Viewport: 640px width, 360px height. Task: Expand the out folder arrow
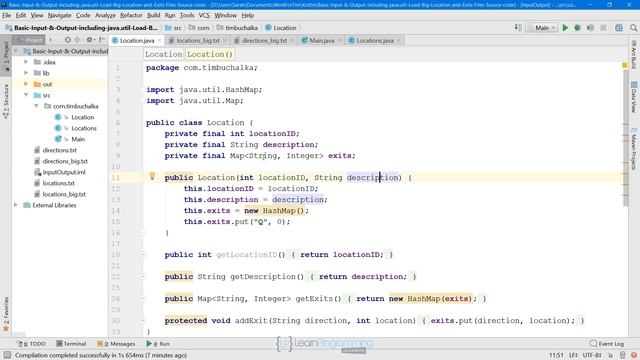coord(26,84)
